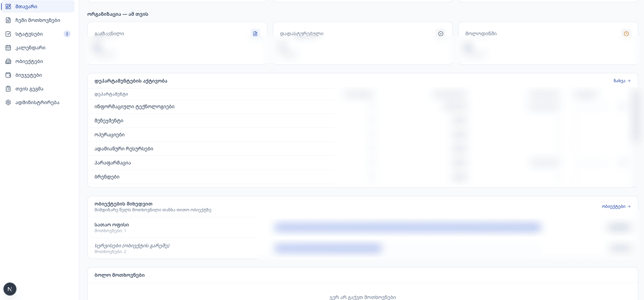Follow the ობიექტები link in objects panel

tap(616, 207)
